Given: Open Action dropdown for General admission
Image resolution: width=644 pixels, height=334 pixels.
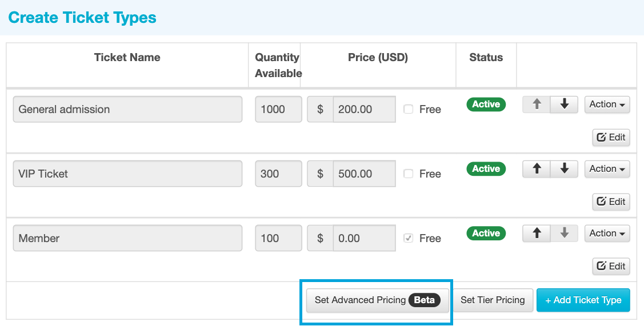Looking at the screenshot, I should tap(607, 104).
